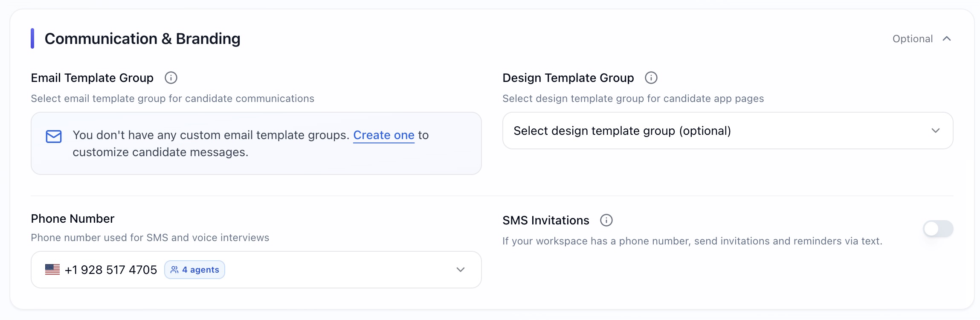The image size is (980, 320).
Task: Click the SMS Invitations info icon
Action: 606,220
